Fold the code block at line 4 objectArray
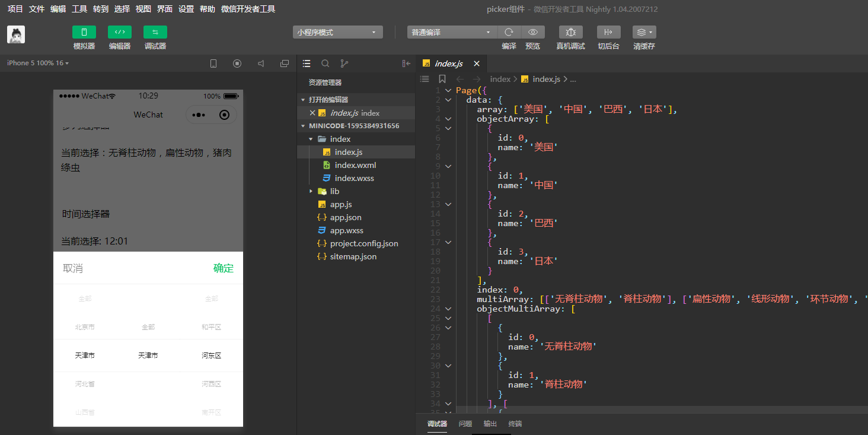The height and width of the screenshot is (435, 868). [448, 119]
